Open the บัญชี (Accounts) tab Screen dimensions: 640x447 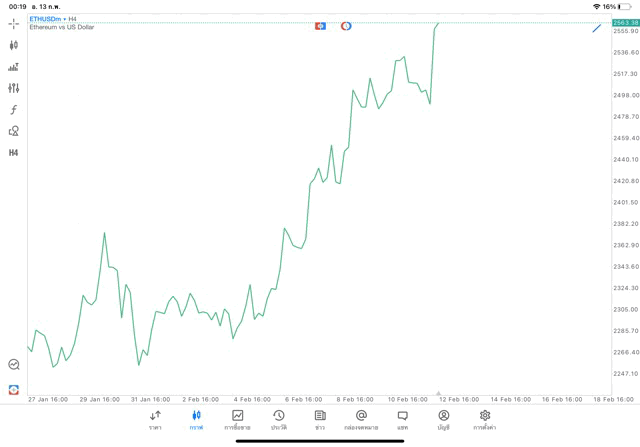tap(444, 420)
